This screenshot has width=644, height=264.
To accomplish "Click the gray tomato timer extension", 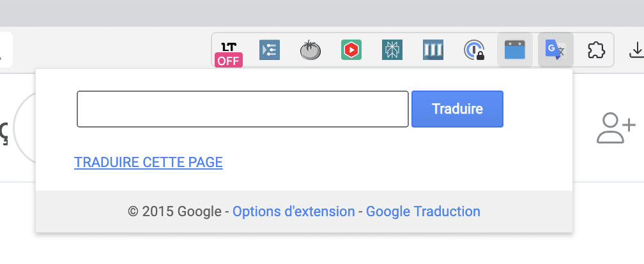I will pos(310,50).
